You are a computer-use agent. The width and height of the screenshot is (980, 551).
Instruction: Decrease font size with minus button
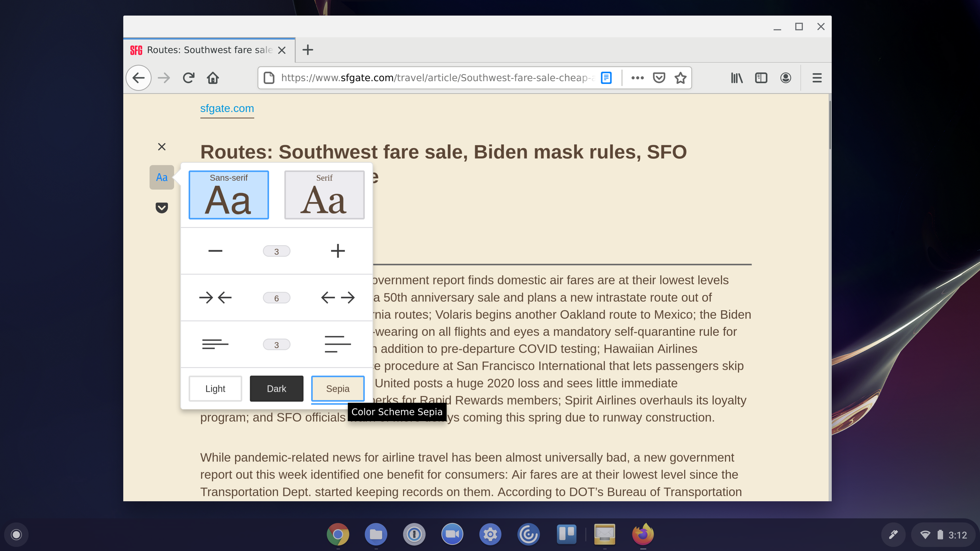click(x=215, y=251)
